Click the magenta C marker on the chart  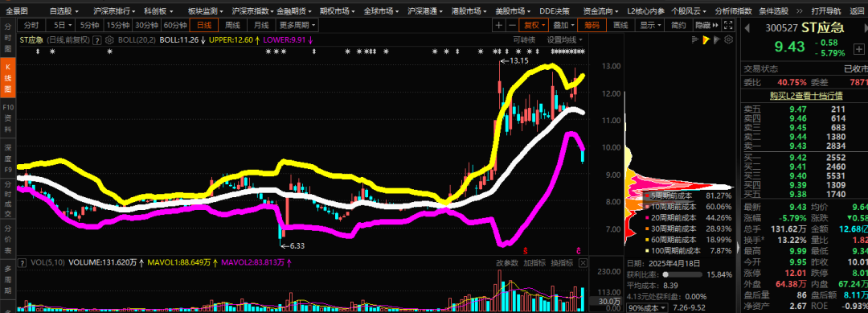(x=579, y=250)
